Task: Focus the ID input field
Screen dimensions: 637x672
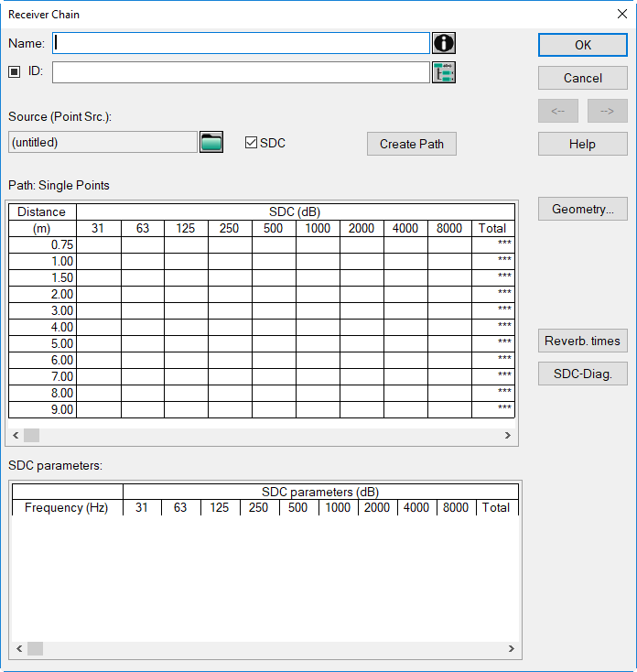Action: click(242, 72)
